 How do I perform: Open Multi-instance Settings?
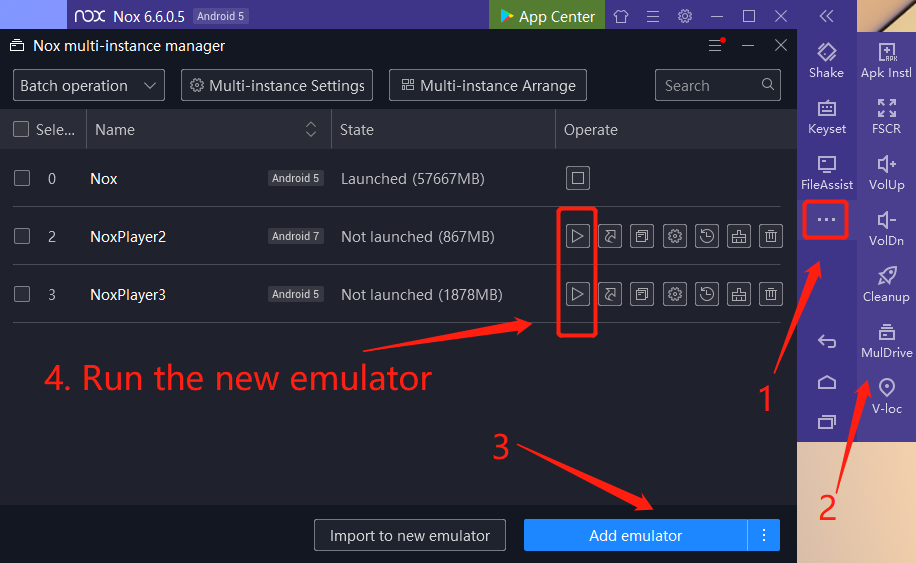pos(277,85)
